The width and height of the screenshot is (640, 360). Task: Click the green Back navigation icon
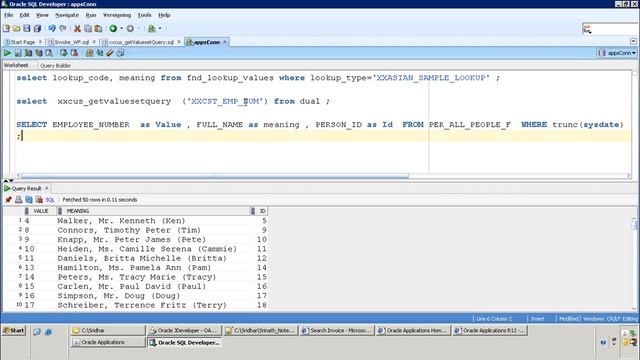pyautogui.click(x=113, y=29)
